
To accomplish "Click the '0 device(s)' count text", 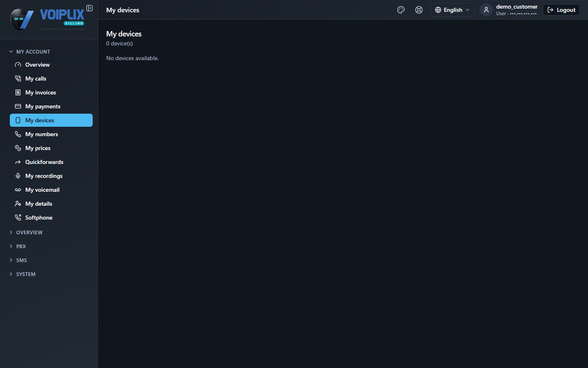I will 119,43.
